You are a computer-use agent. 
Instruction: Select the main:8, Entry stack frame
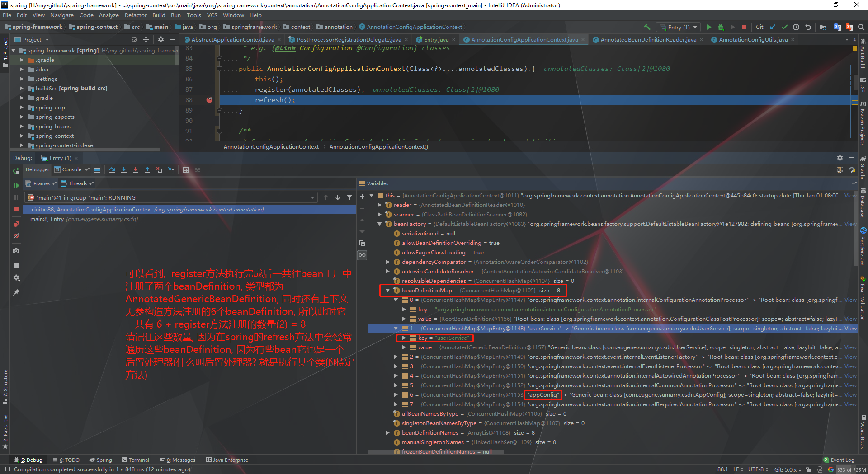(190, 219)
